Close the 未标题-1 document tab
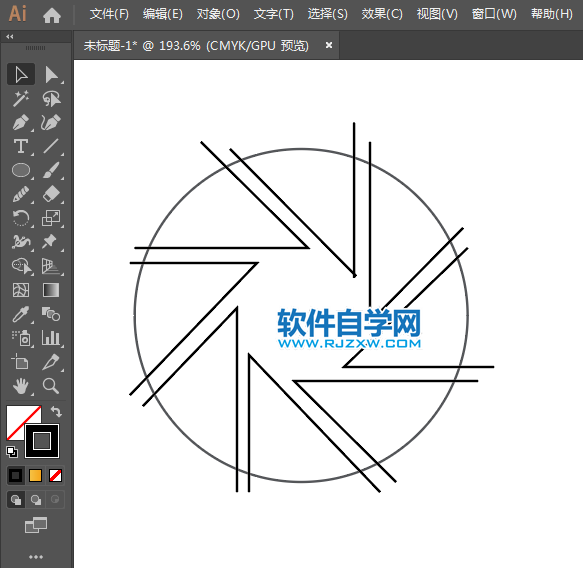This screenshot has height=568, width=583. coord(329,45)
